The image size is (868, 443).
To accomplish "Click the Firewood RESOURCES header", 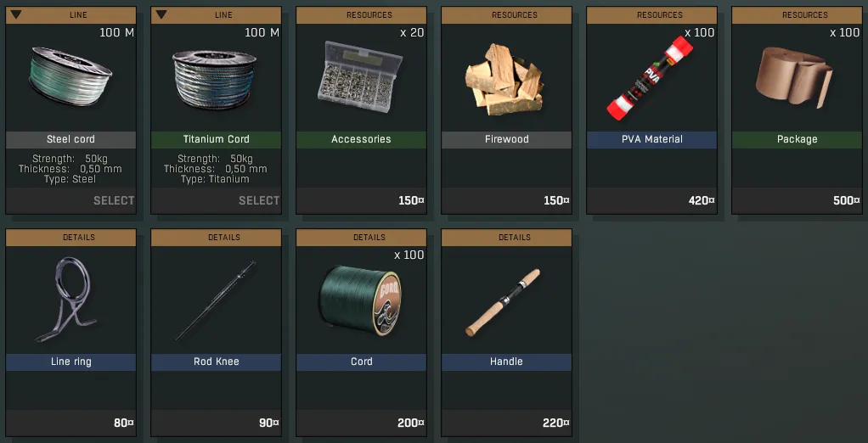I will [x=506, y=15].
